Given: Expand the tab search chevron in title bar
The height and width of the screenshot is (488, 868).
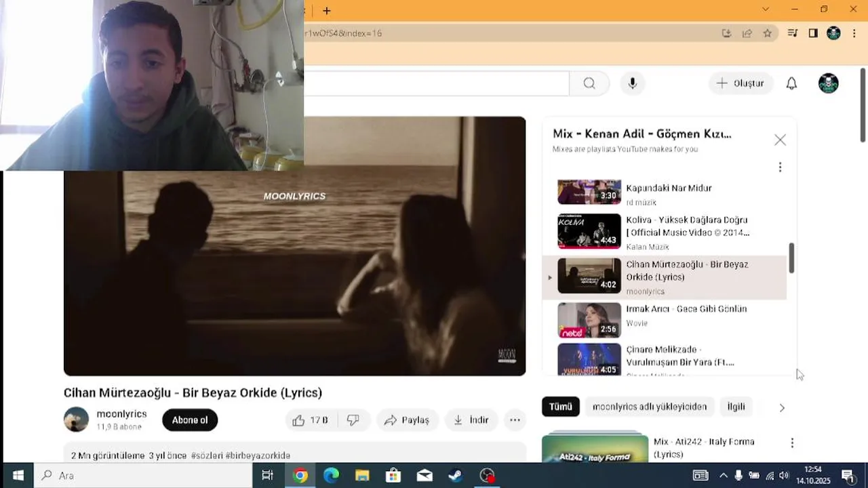Looking at the screenshot, I should coord(766,9).
